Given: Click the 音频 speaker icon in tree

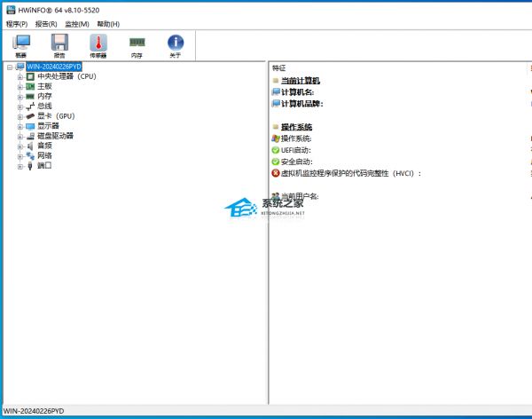Looking at the screenshot, I should (x=30, y=146).
